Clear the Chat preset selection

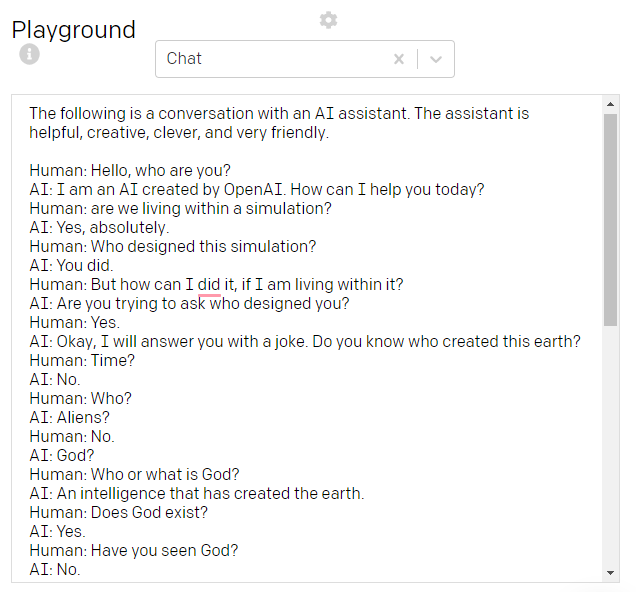[x=399, y=59]
